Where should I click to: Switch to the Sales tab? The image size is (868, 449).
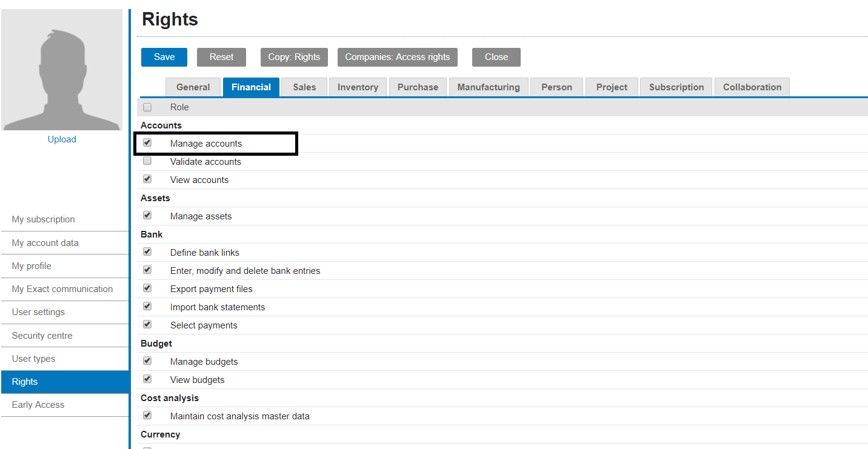[304, 87]
